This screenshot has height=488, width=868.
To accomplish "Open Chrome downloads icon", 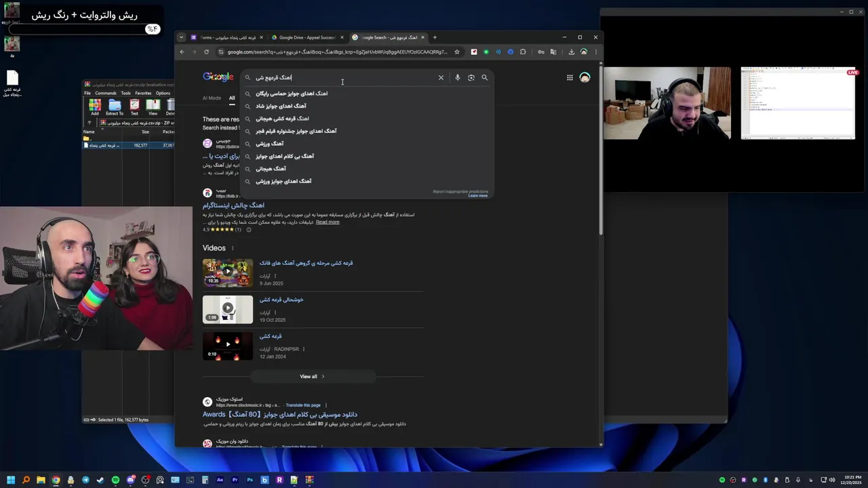I will [x=571, y=52].
